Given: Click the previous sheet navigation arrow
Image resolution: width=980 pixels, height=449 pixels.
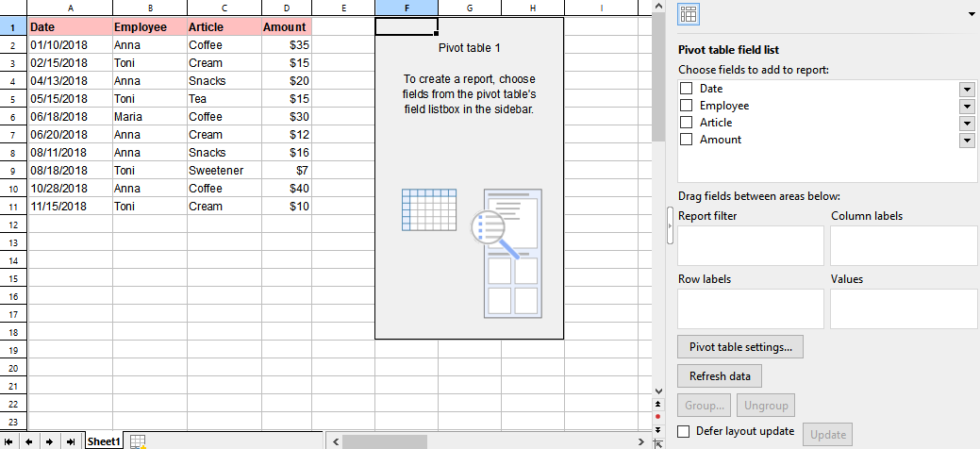Looking at the screenshot, I should click(x=30, y=441).
